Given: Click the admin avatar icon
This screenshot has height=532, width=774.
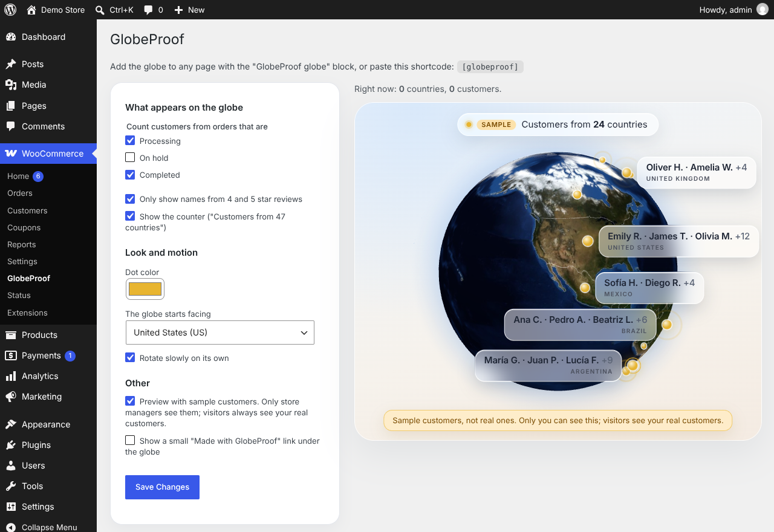Looking at the screenshot, I should (x=763, y=10).
